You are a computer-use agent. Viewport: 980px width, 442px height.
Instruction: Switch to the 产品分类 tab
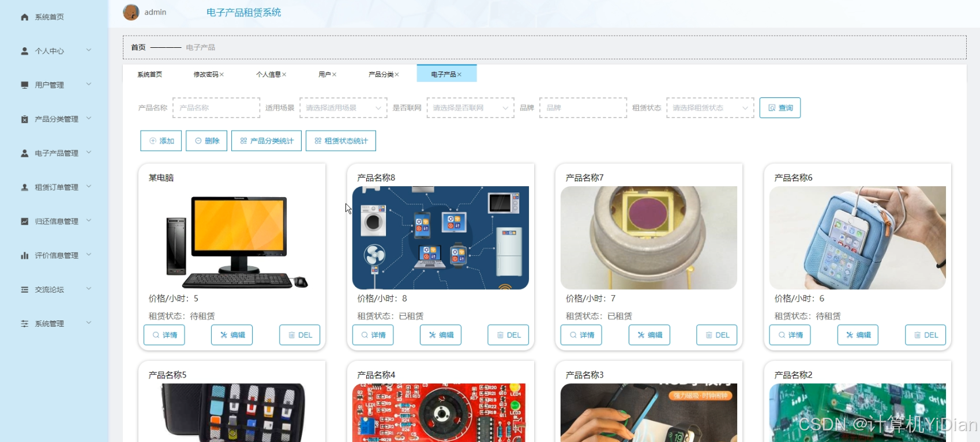coord(384,74)
